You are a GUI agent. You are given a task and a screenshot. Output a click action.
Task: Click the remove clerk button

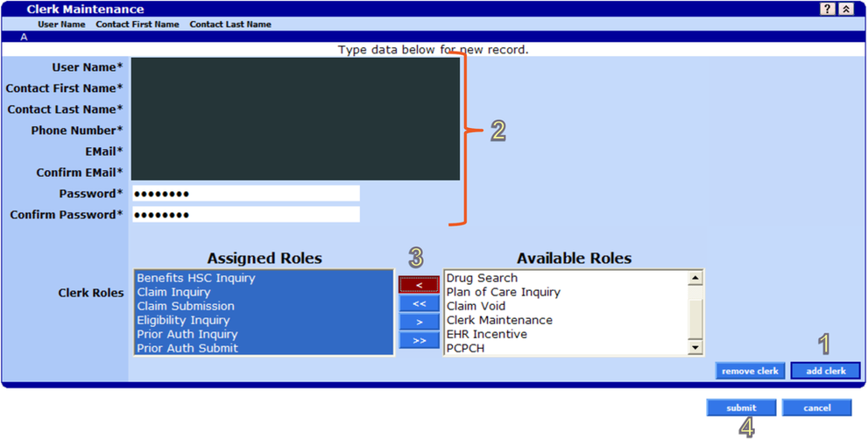click(750, 371)
